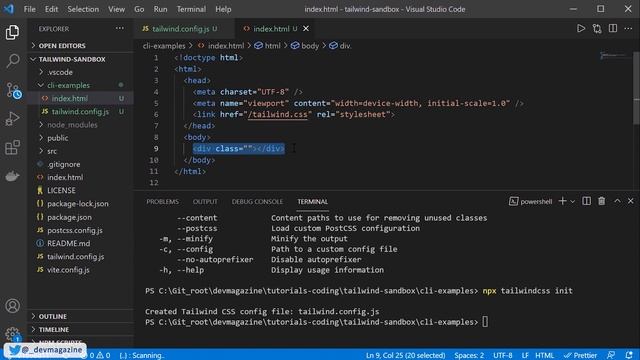The width and height of the screenshot is (640, 360).
Task: Open the Source Control view
Action: coord(13,90)
